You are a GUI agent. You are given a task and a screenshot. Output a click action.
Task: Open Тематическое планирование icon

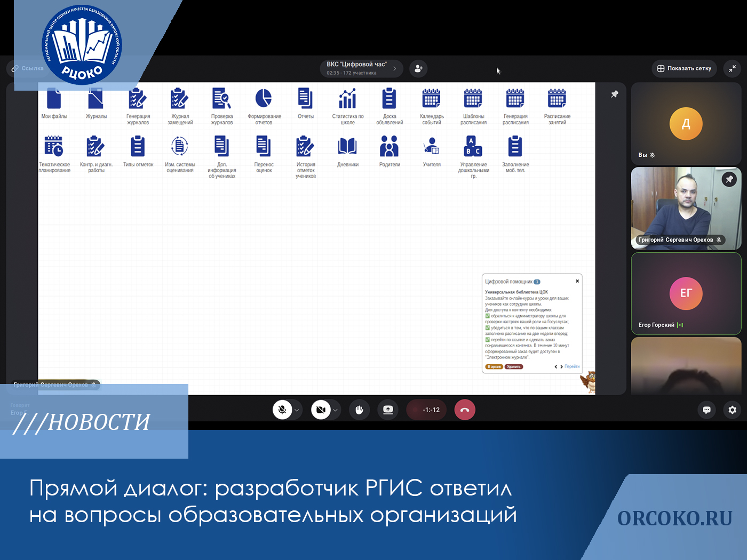click(54, 146)
